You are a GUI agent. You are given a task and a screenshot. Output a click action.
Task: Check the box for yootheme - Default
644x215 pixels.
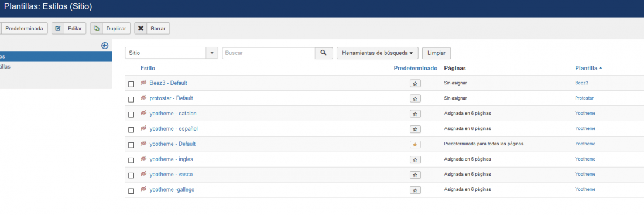click(131, 145)
